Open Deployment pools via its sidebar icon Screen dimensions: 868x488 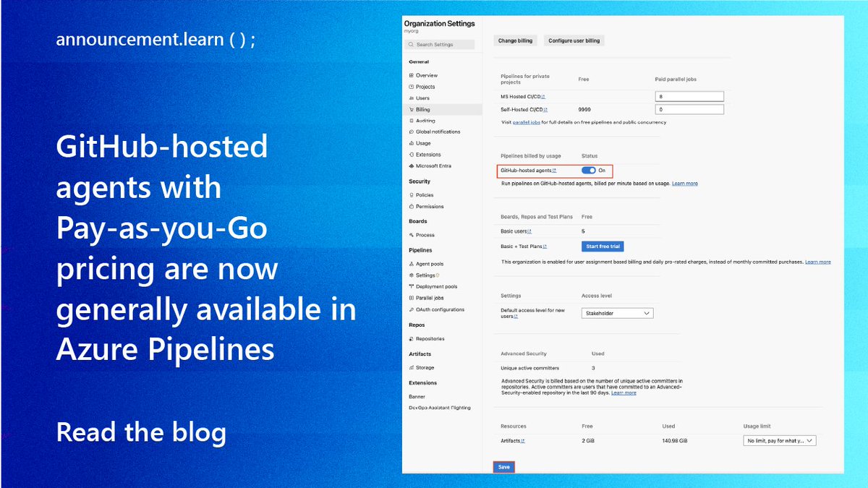pos(412,286)
